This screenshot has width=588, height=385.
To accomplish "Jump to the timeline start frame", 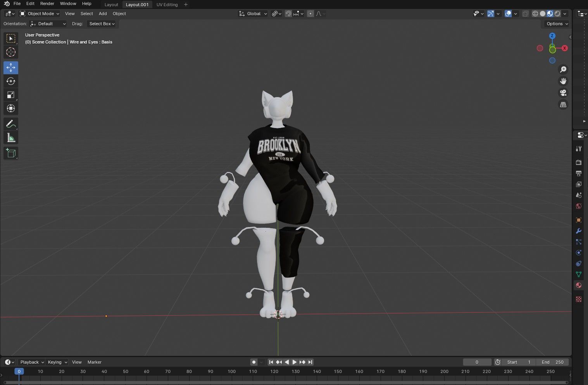I will tap(271, 362).
